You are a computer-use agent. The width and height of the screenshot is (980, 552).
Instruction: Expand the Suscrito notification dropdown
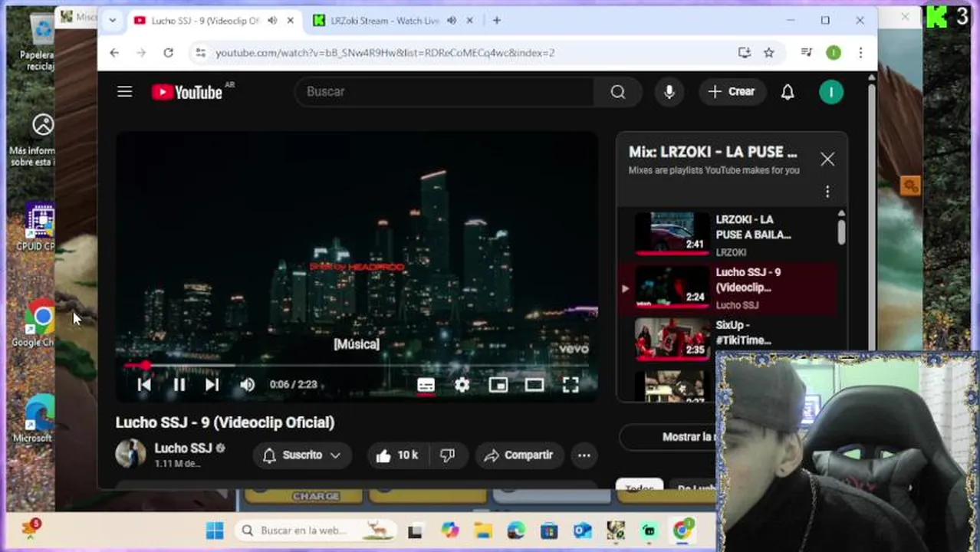click(x=301, y=455)
